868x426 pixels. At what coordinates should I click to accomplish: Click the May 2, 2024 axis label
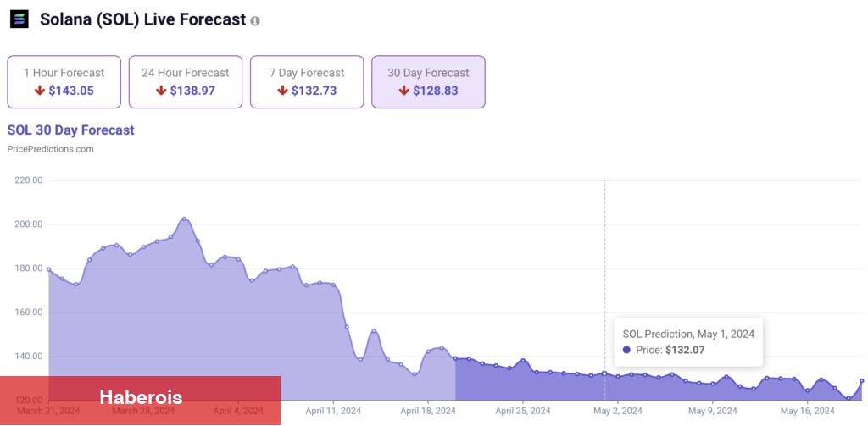coord(618,411)
